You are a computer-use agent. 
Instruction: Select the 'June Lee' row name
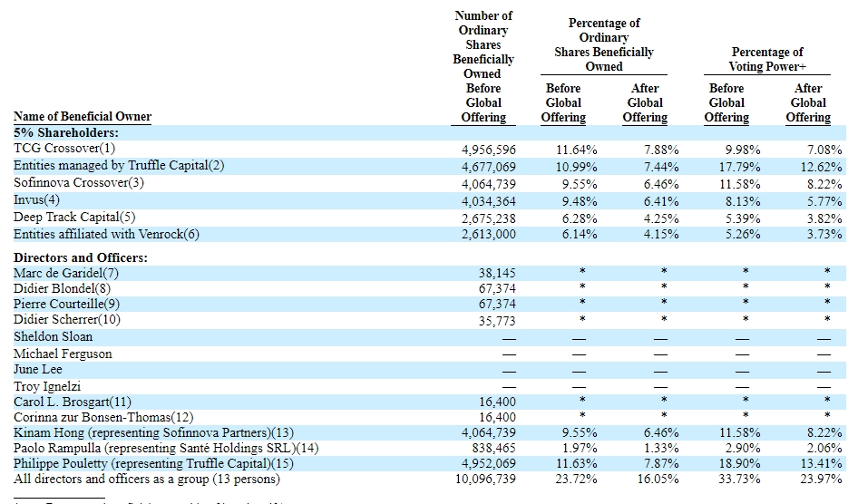coord(38,369)
